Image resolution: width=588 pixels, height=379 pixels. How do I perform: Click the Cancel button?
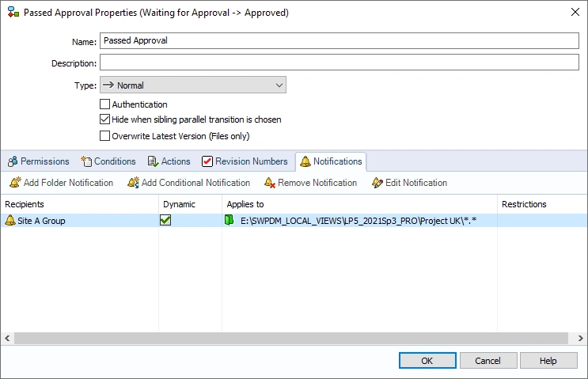pyautogui.click(x=487, y=361)
